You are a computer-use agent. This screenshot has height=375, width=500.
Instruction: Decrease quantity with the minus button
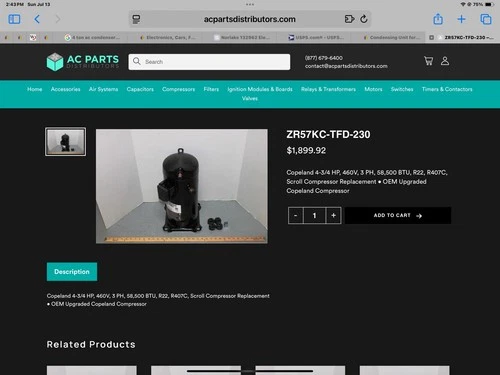tap(296, 215)
